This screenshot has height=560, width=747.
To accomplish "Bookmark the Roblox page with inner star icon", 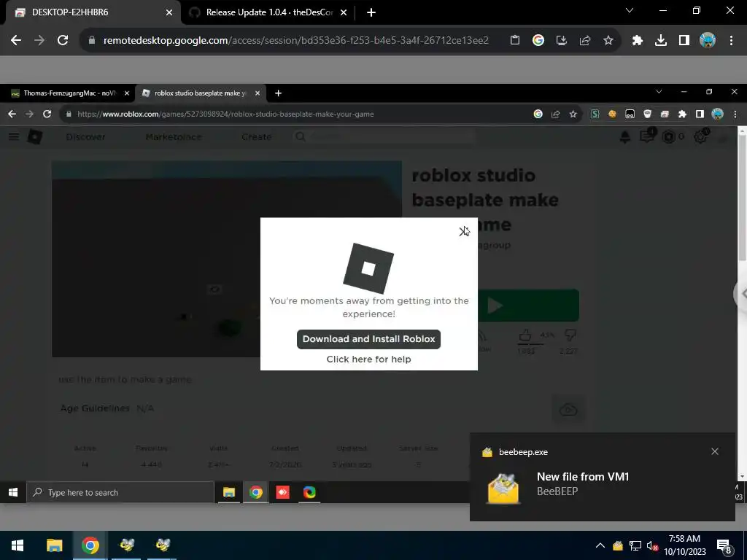I will (573, 114).
